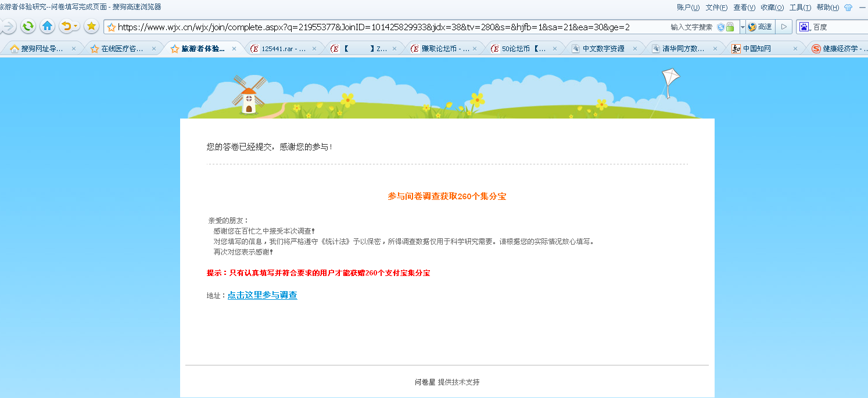
Task: Close the 【 】Z… tab
Action: (394, 49)
